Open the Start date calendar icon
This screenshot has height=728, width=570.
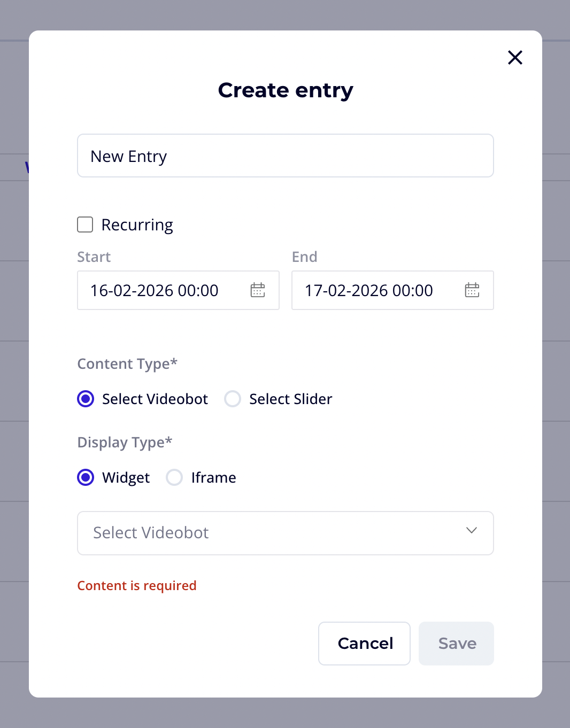(x=258, y=290)
